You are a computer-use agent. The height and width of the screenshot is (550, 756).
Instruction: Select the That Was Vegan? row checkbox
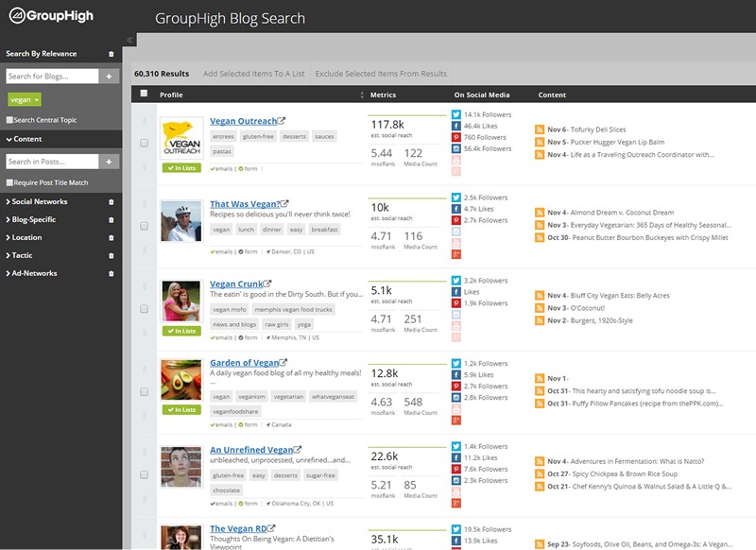click(145, 226)
